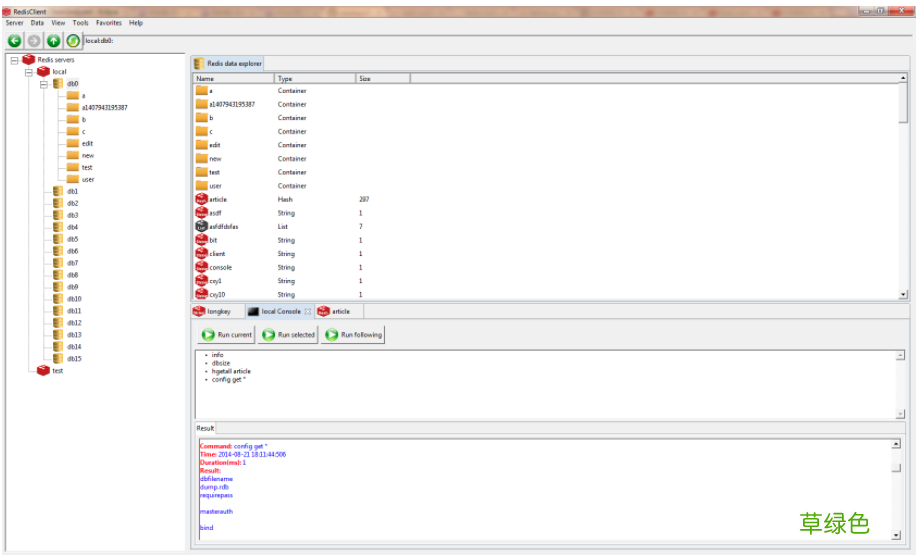Screen dimensions: 919x557
Task: Collapse the Redis servers root node
Action: (x=15, y=60)
